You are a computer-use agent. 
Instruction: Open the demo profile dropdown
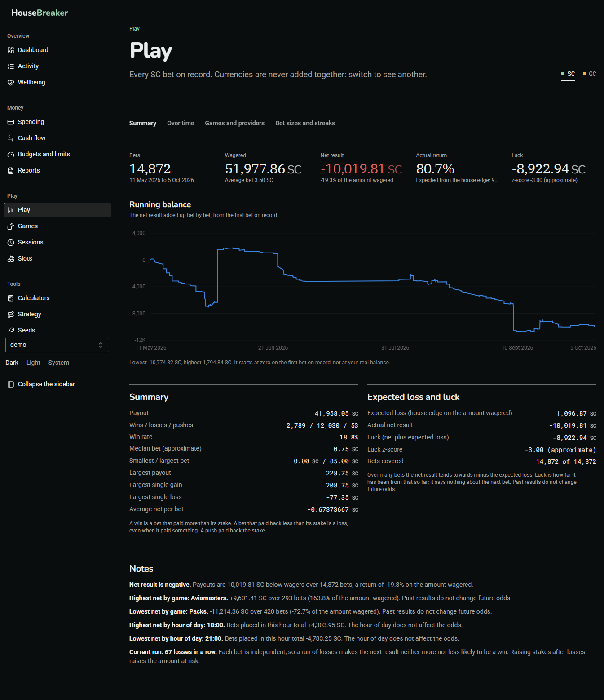click(x=57, y=345)
